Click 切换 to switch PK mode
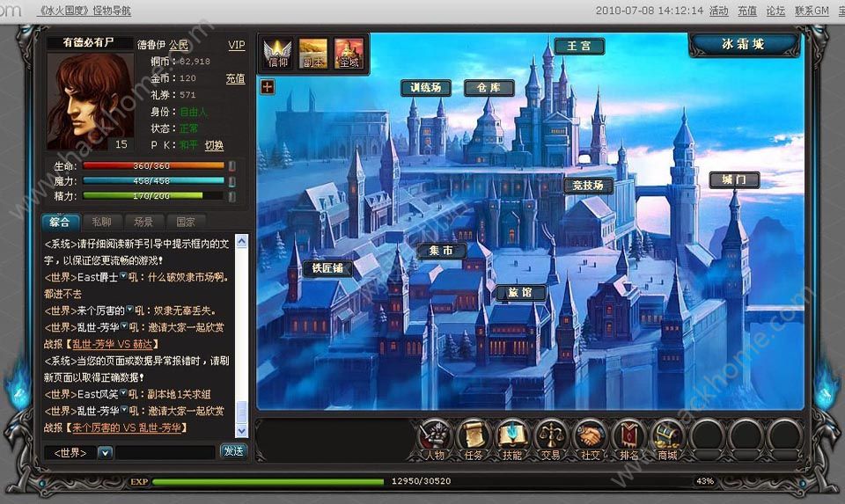Viewport: 845px width, 504px height. 214,145
